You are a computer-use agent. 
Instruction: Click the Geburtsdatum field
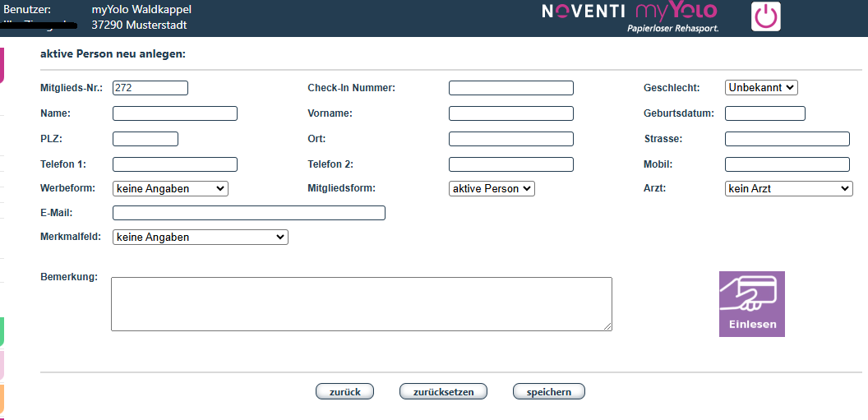(x=764, y=113)
